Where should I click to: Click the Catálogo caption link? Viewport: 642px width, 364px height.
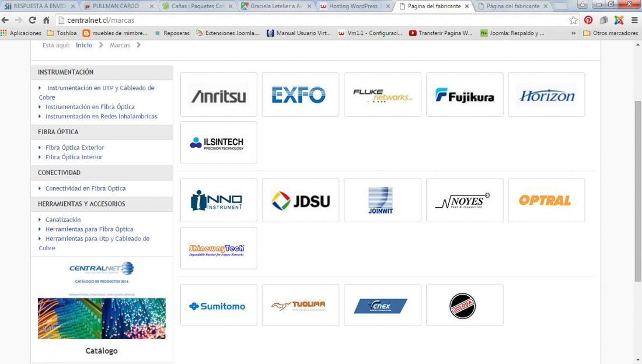pyautogui.click(x=102, y=351)
